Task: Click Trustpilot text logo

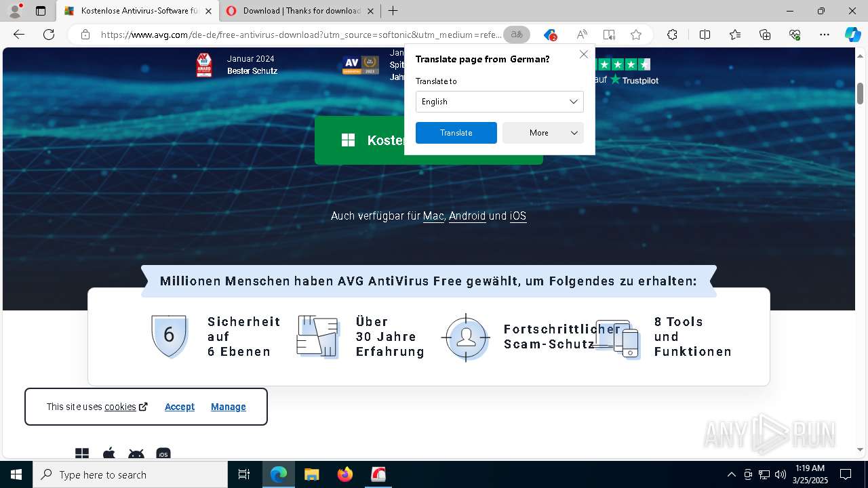Action: click(x=634, y=80)
